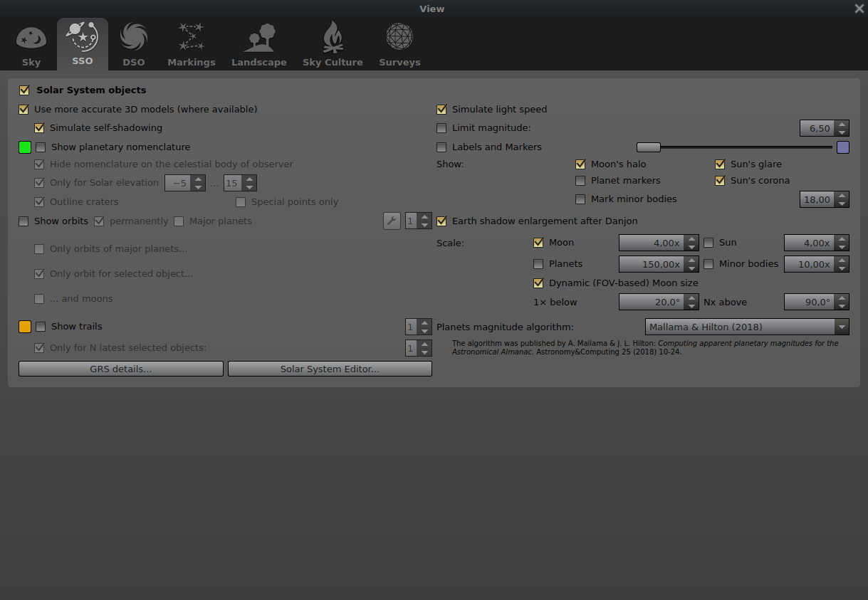
Task: Switch to the DSO tab icon
Action: tap(133, 45)
